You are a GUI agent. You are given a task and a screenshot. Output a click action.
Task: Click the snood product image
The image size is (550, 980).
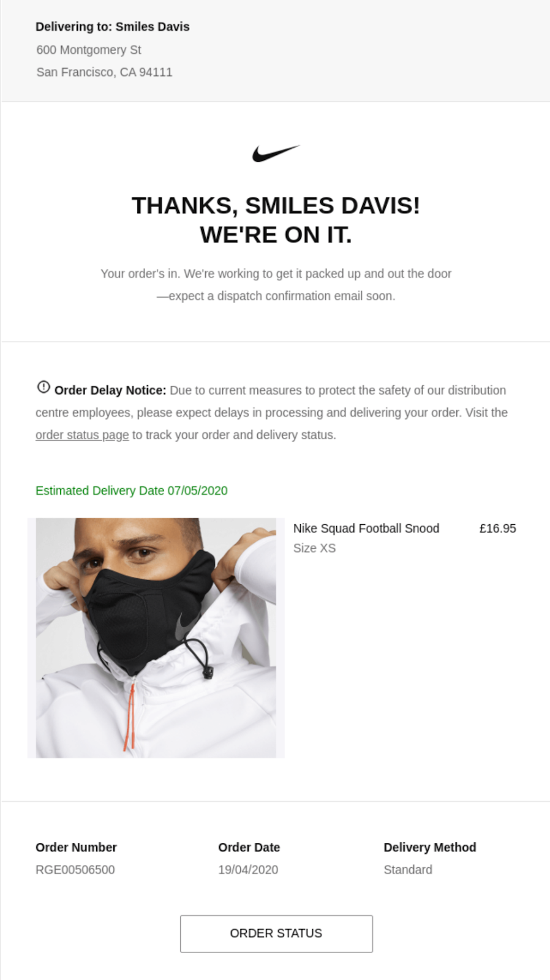(156, 638)
